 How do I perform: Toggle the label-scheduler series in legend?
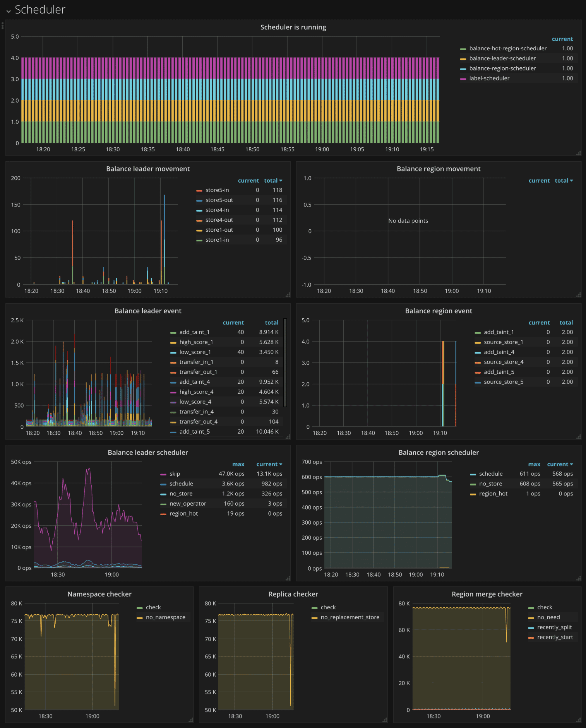point(489,78)
